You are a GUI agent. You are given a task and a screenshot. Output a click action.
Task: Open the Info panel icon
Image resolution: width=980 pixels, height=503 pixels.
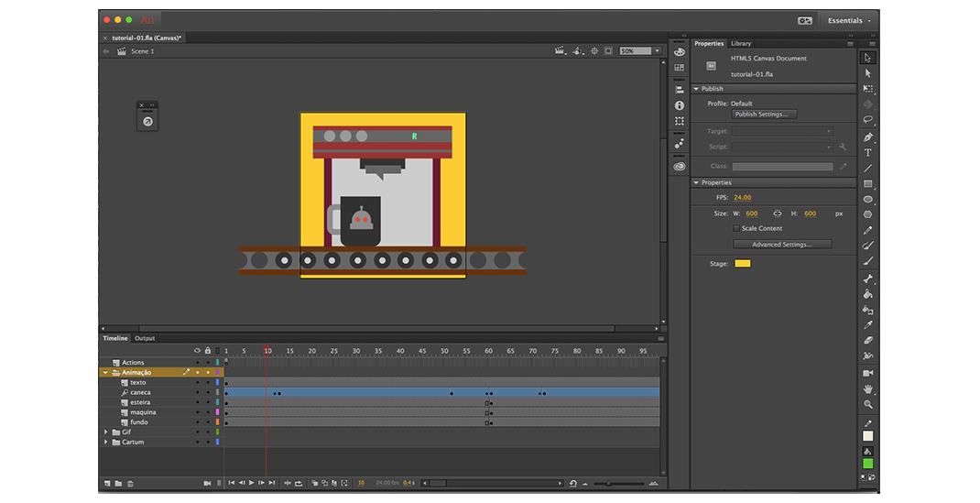pos(680,105)
